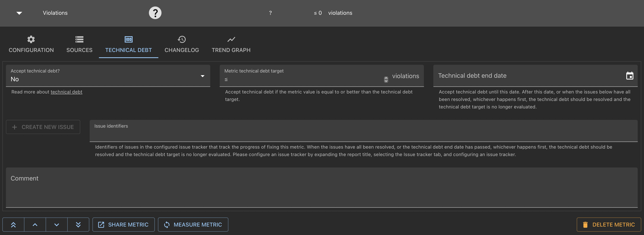Move metric up one position

click(x=35, y=225)
